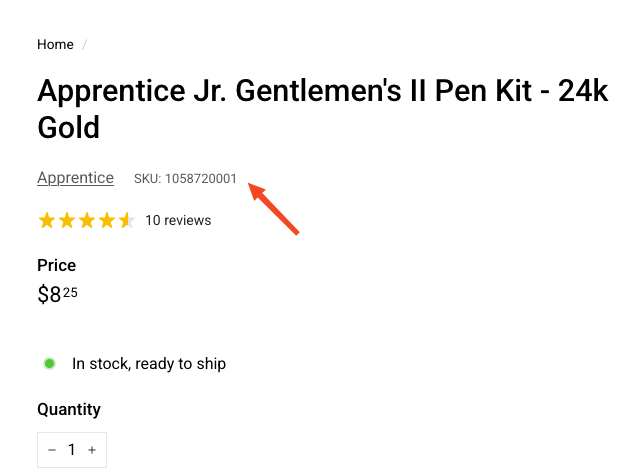
Task: Increase quantity with the plus button
Action: coord(92,450)
